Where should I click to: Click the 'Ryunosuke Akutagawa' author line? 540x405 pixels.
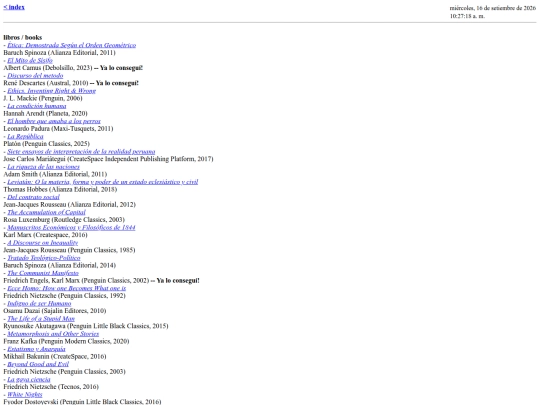[86, 326]
